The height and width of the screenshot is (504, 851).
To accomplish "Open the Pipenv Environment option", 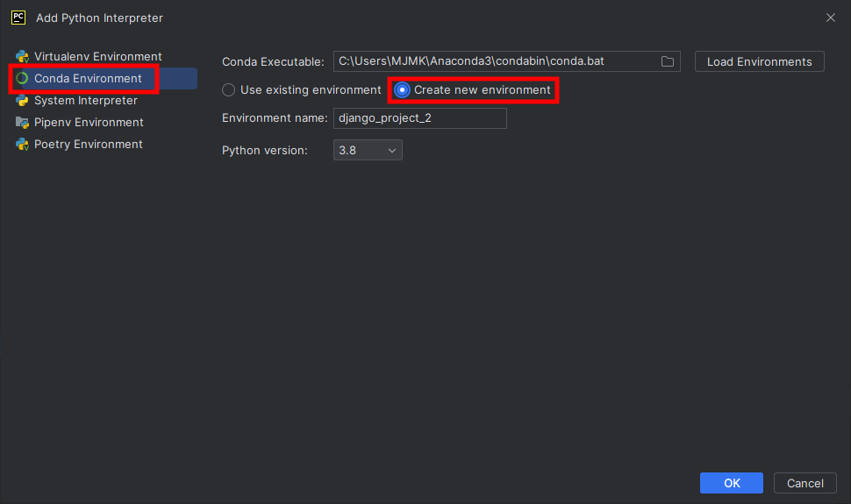I will [89, 122].
